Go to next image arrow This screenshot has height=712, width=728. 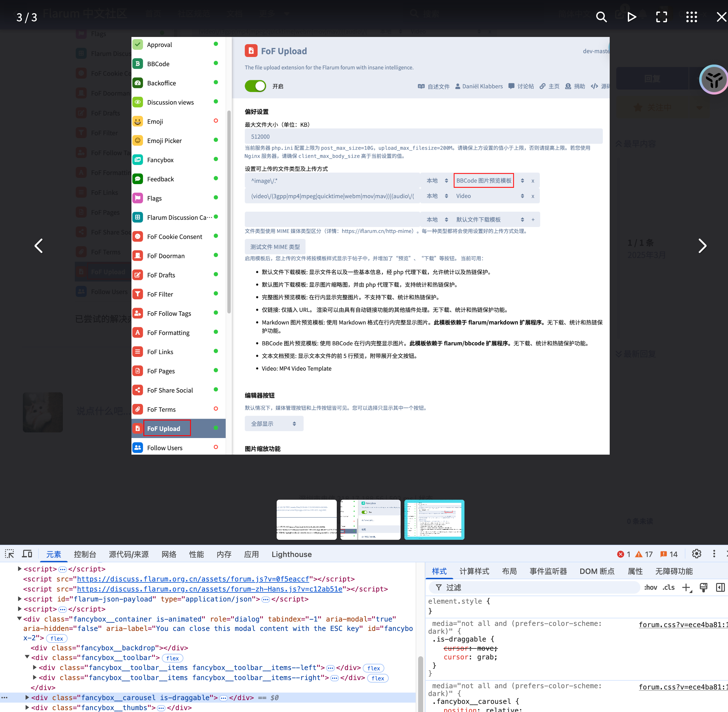pos(702,246)
